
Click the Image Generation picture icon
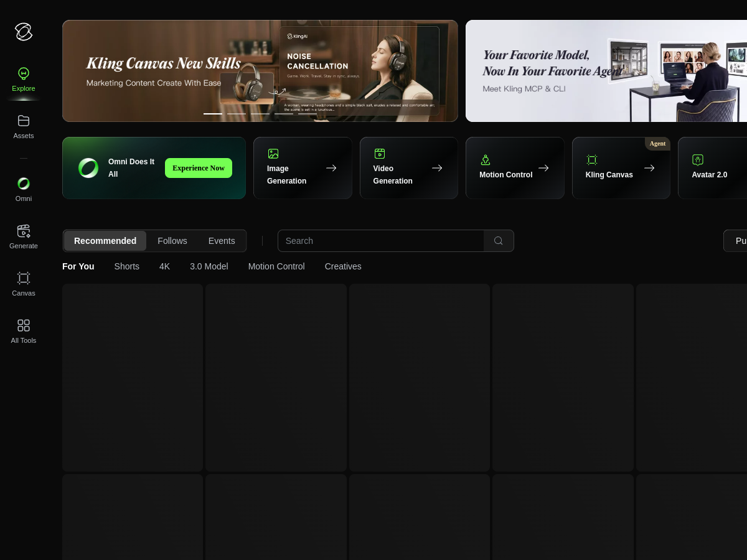coord(273,154)
